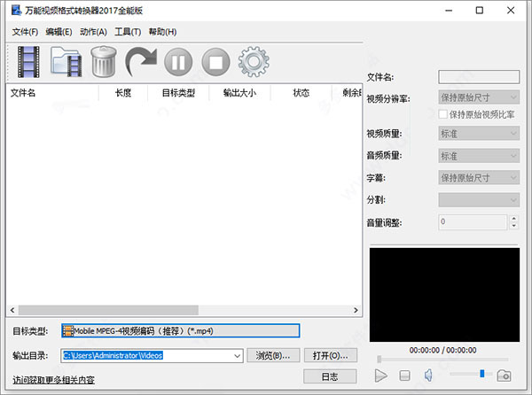Open the 文件(F) menu

click(x=25, y=32)
